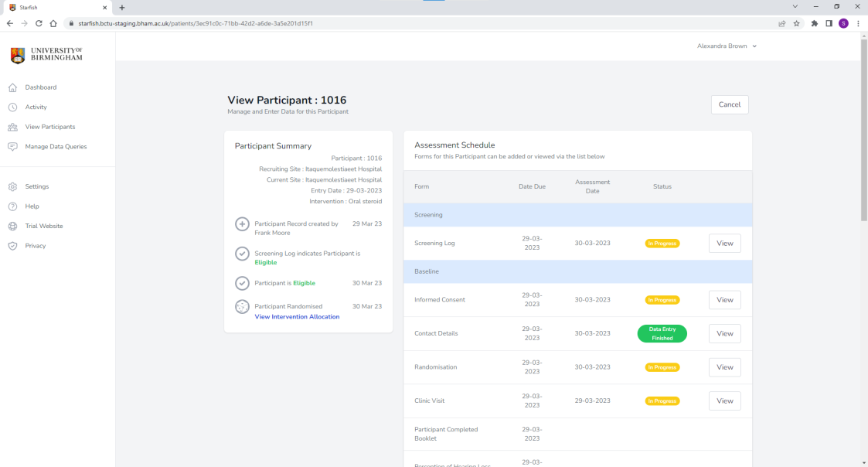Click the Manage Data Queries chat icon
The width and height of the screenshot is (868, 467).
click(12, 147)
